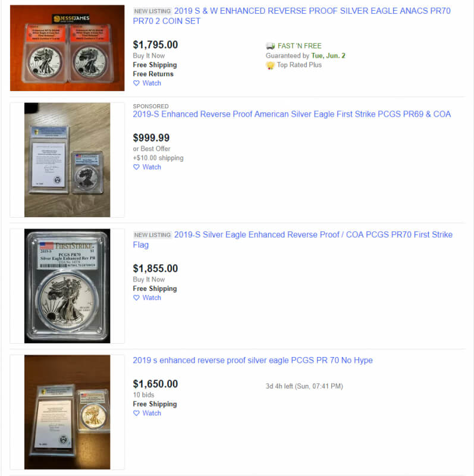Open PCGS PR 70 No Hype listing
The image size is (474, 476).
[253, 361]
